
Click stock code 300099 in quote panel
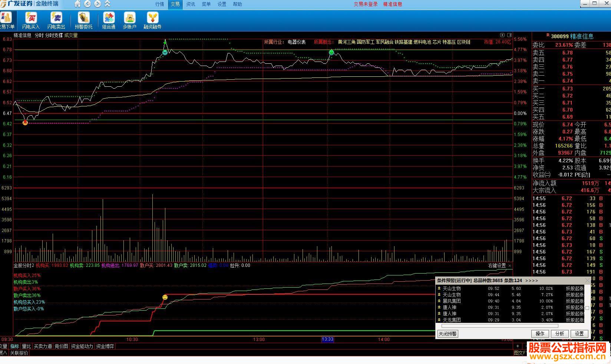click(x=559, y=36)
